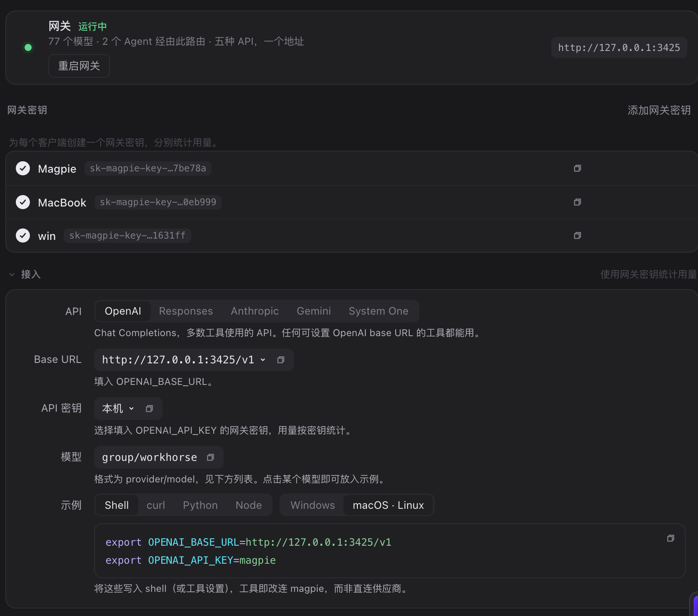Switch to the Anthropic API tab
This screenshot has width=698, height=616.
(255, 311)
